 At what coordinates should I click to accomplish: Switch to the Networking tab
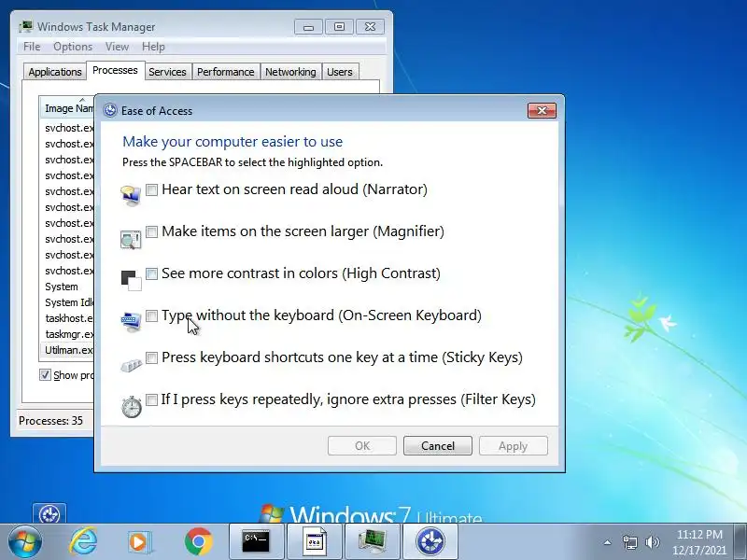coord(290,72)
